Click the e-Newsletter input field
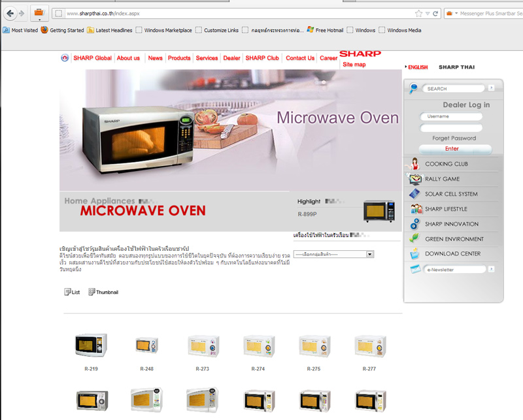The image size is (523, 420). [454, 269]
